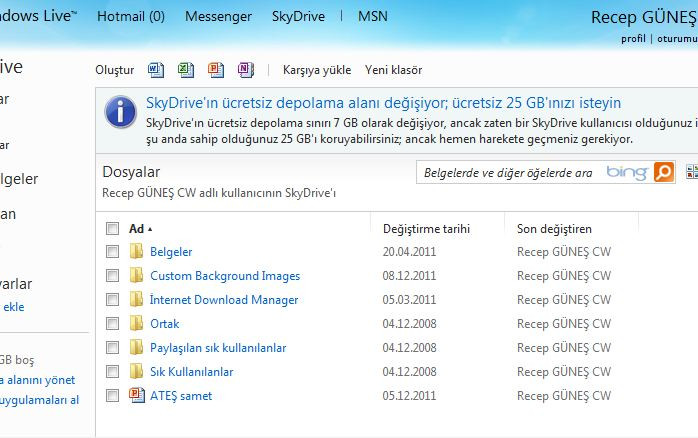Click the ATEŞ samet PowerPoint file icon
Screen dimensions: 698x438
click(x=137, y=395)
